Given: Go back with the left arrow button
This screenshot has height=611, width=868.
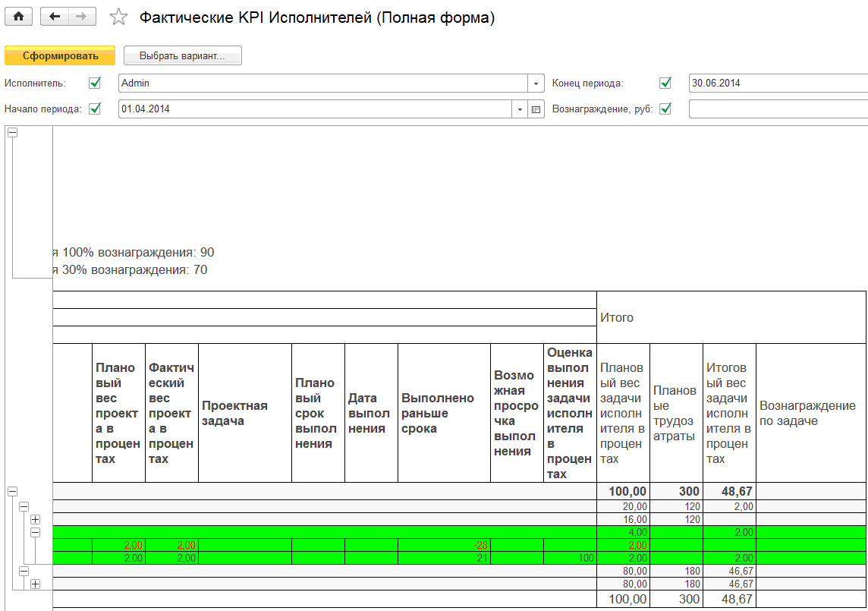Looking at the screenshot, I should (x=54, y=17).
